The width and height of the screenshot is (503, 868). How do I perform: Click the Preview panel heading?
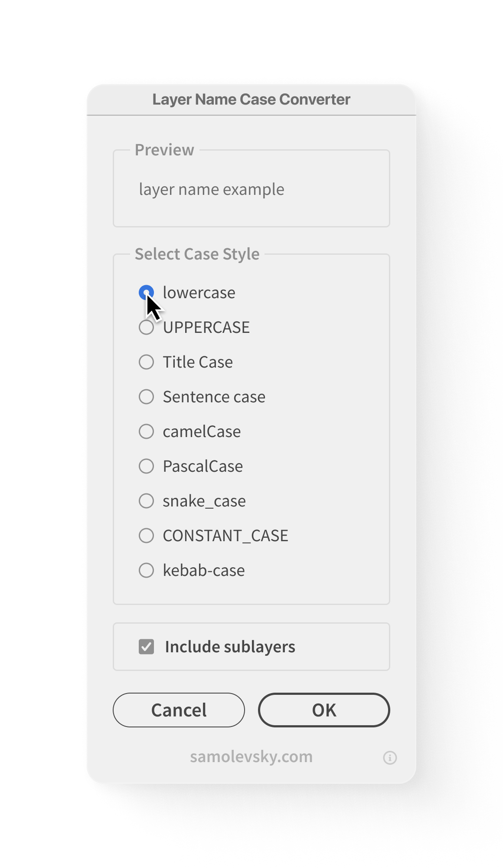[x=164, y=150]
